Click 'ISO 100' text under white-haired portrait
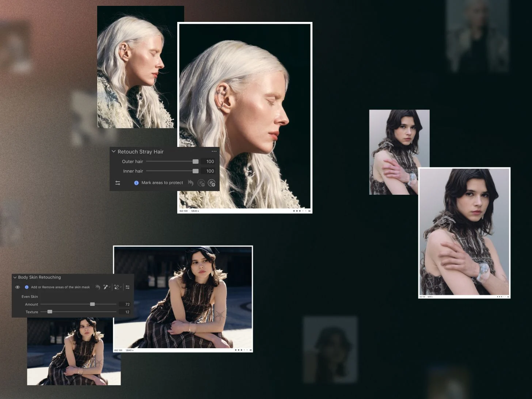This screenshot has width=532, height=399. tap(183, 211)
